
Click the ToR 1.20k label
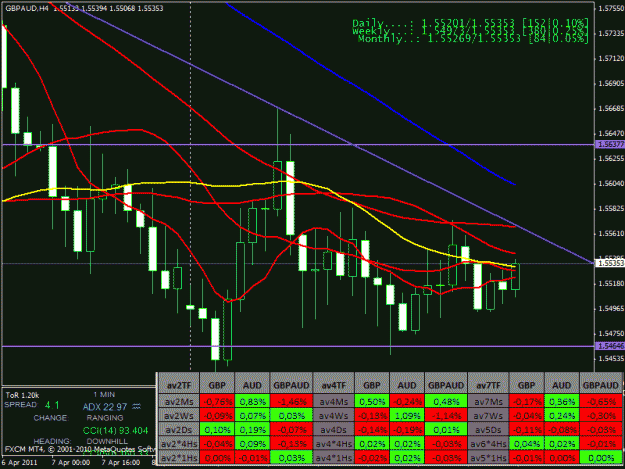(22, 395)
